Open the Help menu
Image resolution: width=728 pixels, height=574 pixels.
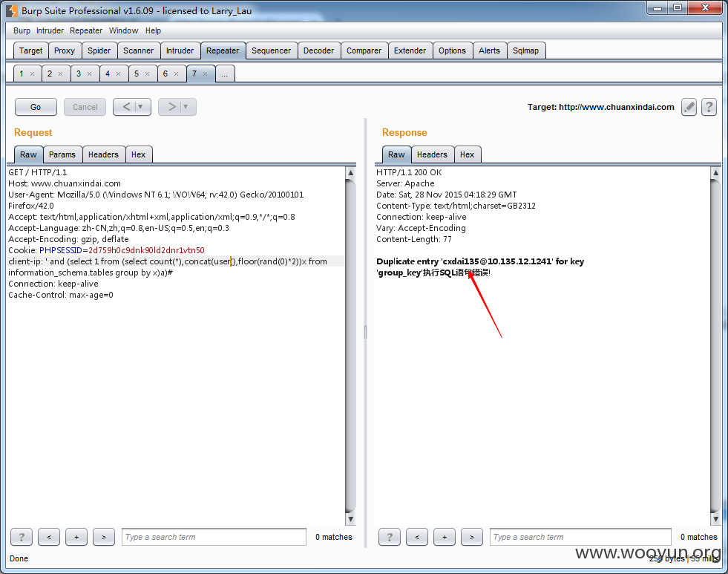[153, 30]
